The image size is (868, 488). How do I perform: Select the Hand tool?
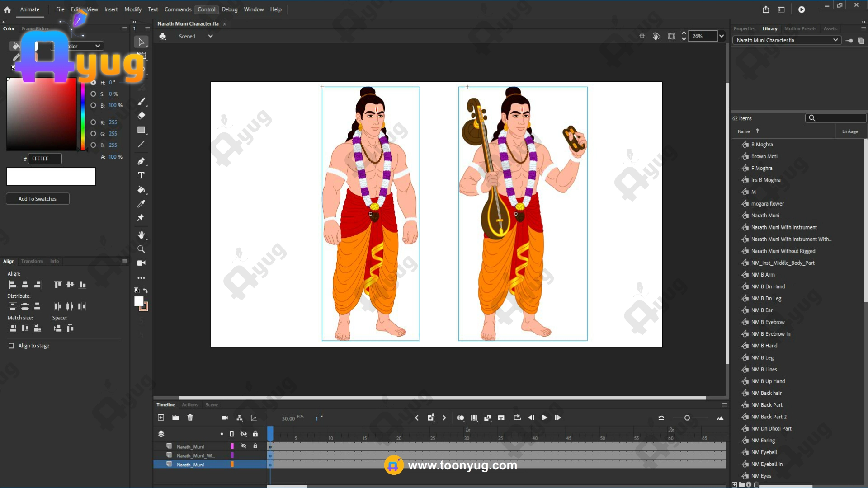pos(141,235)
